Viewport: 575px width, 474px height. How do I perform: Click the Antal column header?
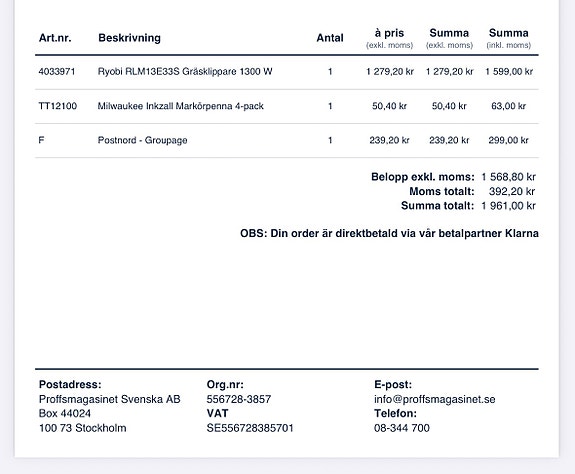click(330, 38)
